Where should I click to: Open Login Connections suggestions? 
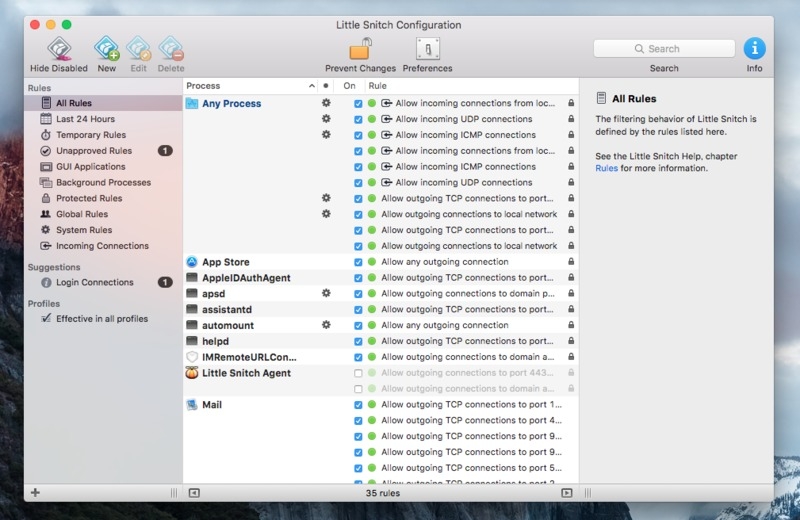click(x=104, y=282)
